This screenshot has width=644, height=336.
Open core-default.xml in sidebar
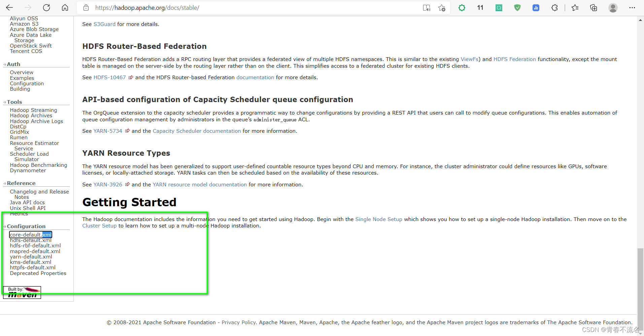31,235
